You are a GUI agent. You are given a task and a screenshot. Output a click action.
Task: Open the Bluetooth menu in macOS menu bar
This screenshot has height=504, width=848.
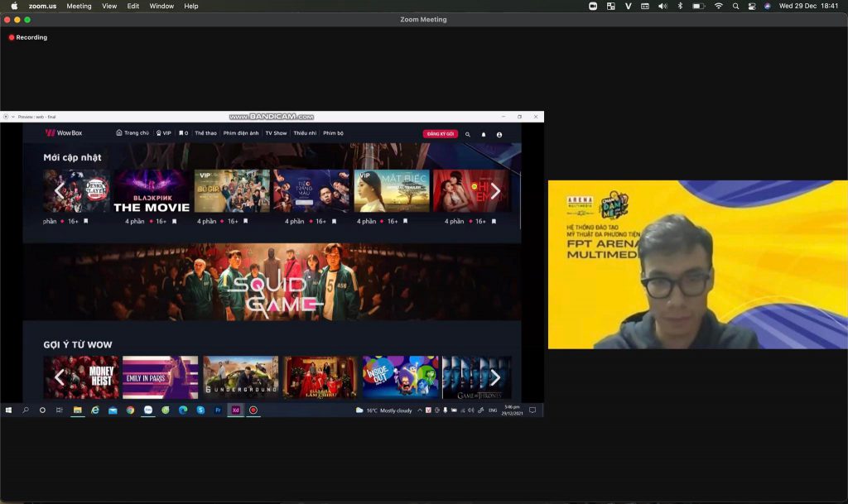[681, 6]
